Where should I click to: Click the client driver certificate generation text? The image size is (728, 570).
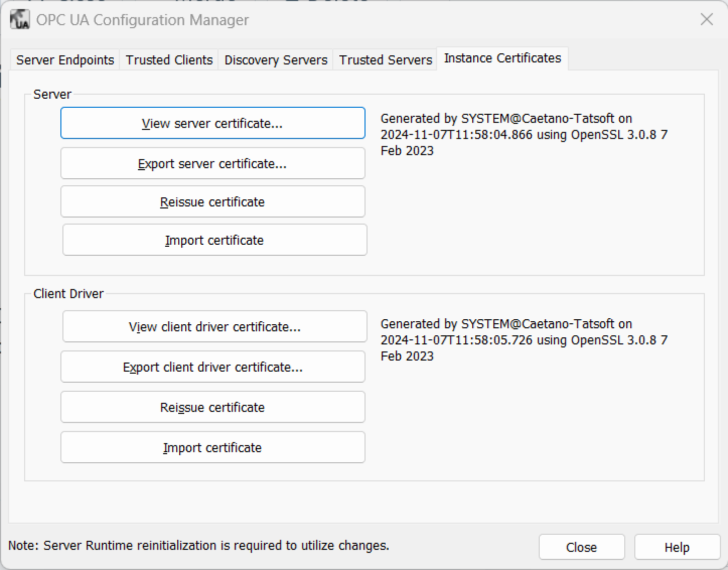coord(524,340)
